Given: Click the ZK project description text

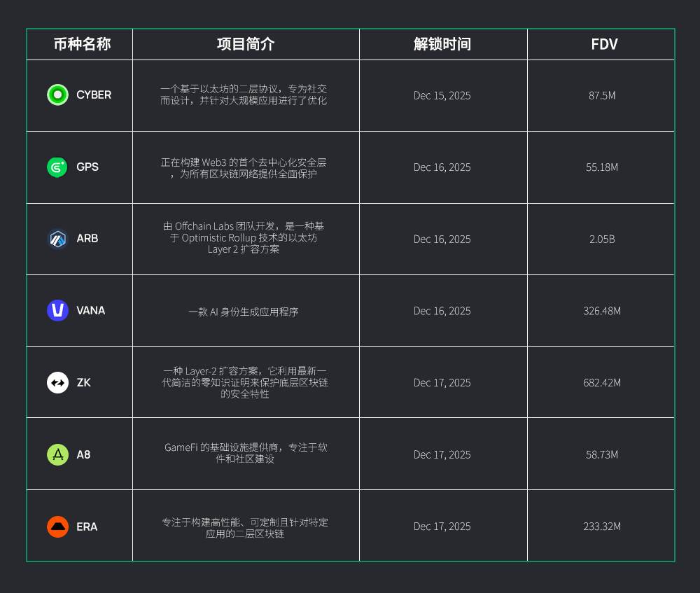Looking at the screenshot, I should pos(245,382).
